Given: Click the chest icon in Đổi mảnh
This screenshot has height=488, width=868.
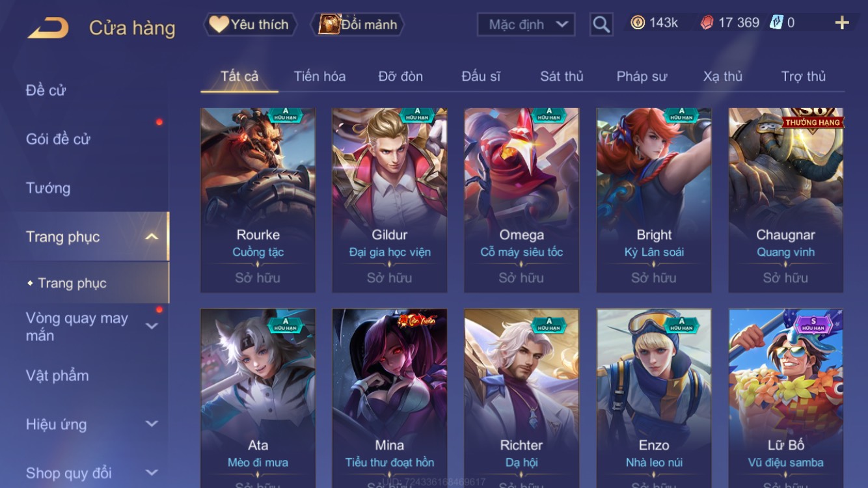Looking at the screenshot, I should tap(329, 24).
